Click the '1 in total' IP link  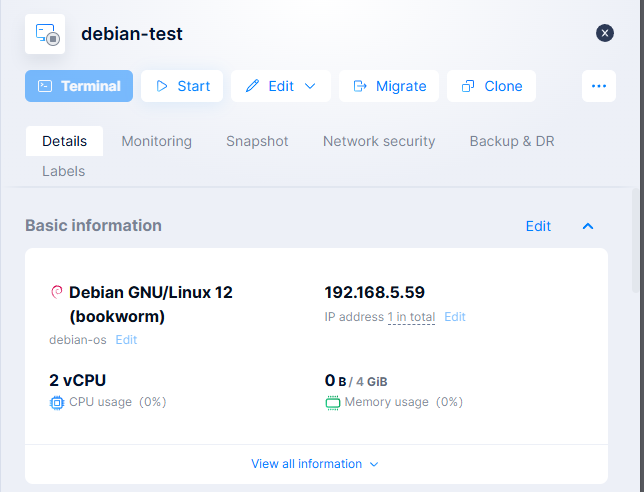click(411, 317)
